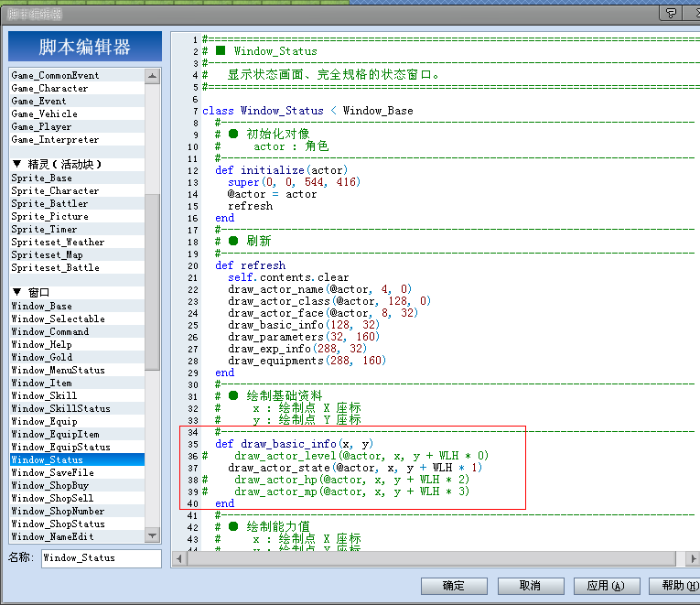Select Window_EquipStatus script
The height and width of the screenshot is (605, 700).
(x=77, y=447)
